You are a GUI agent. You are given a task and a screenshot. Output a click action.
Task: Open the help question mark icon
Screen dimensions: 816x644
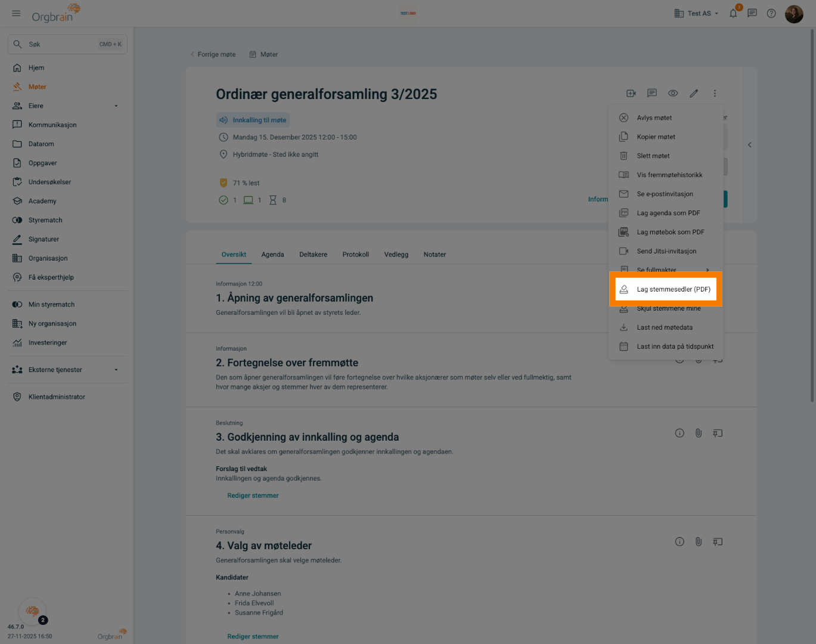[x=771, y=13]
